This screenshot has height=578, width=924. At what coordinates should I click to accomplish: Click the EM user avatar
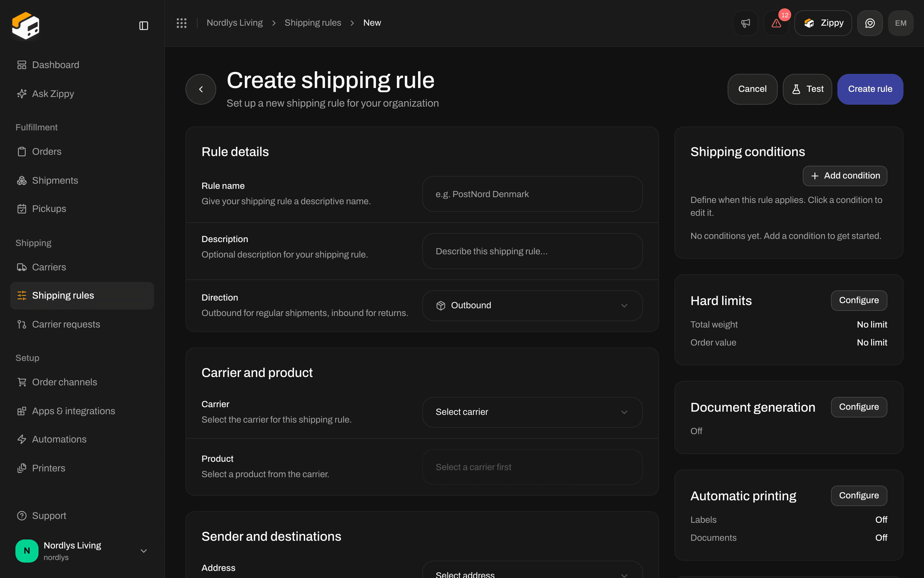click(901, 23)
